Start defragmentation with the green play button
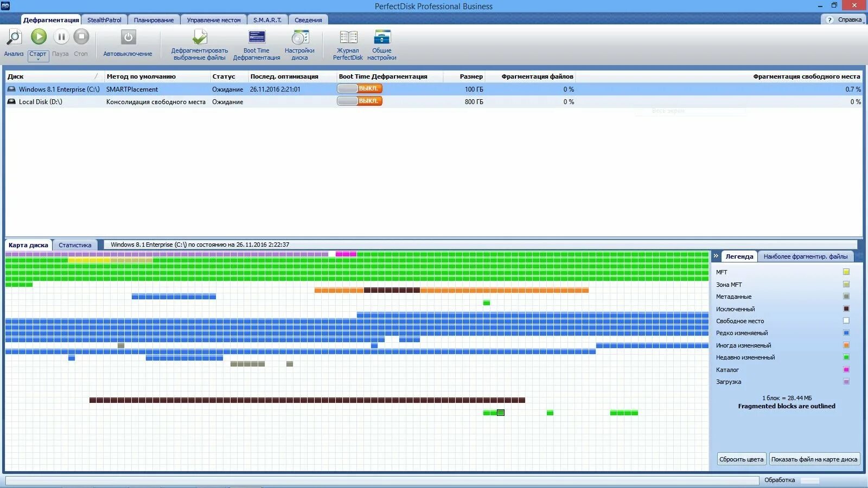The width and height of the screenshot is (868, 488). pos(39,37)
